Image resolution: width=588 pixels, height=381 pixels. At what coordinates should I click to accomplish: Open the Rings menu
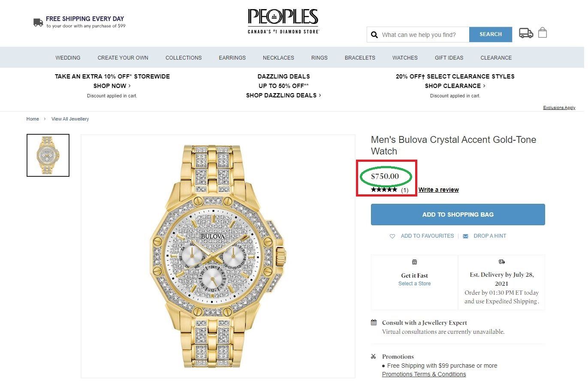[x=319, y=58]
